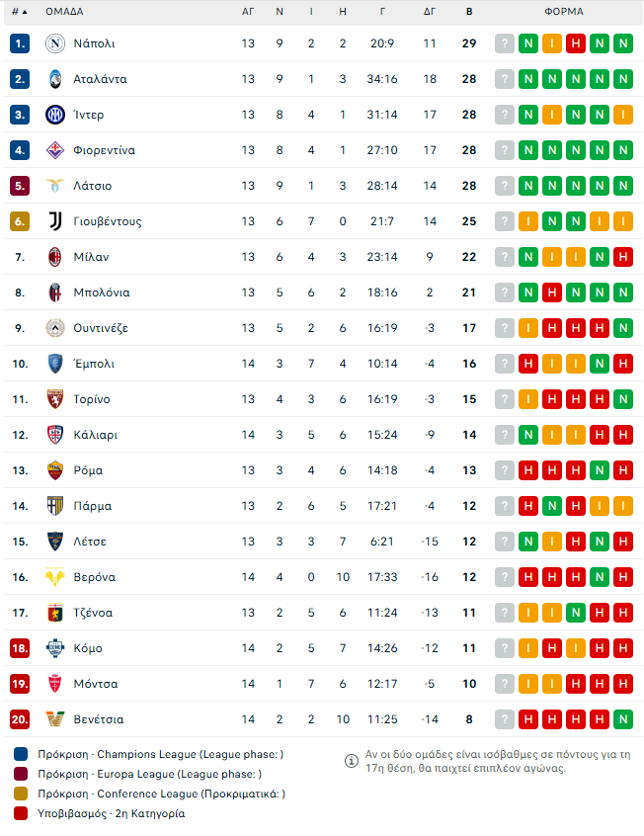Click the Napoli club crest icon
The height and width of the screenshot is (836, 644).
tap(55, 43)
